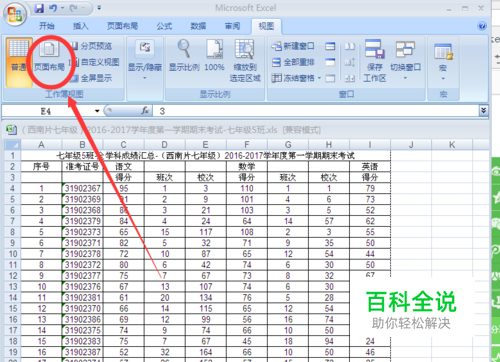Select row 7 header
Image resolution: width=500 pixels, height=362 pixels.
(x=13, y=221)
